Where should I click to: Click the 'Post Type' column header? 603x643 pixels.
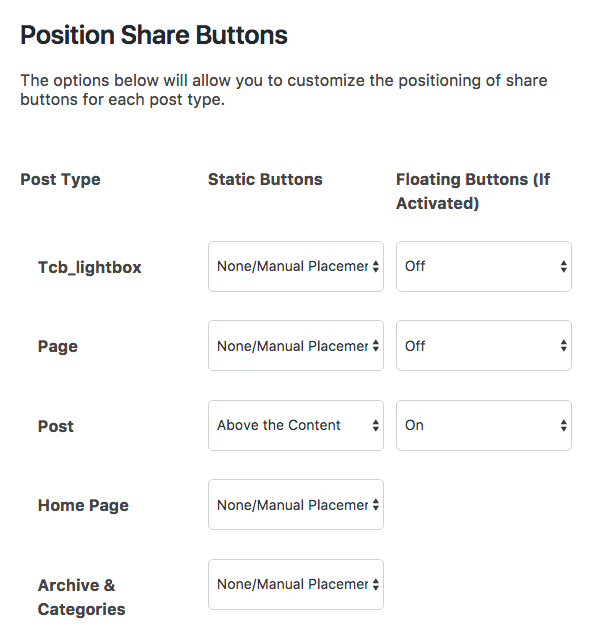[60, 180]
